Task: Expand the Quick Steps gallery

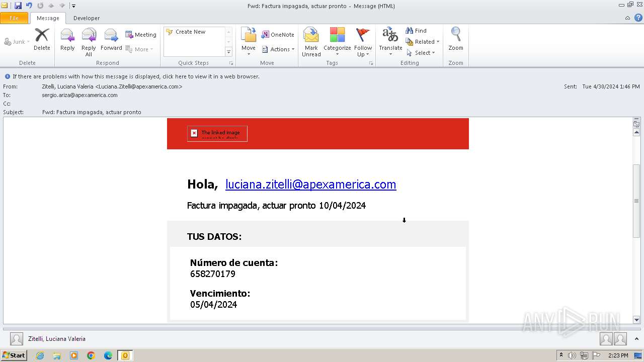Action: [228, 52]
